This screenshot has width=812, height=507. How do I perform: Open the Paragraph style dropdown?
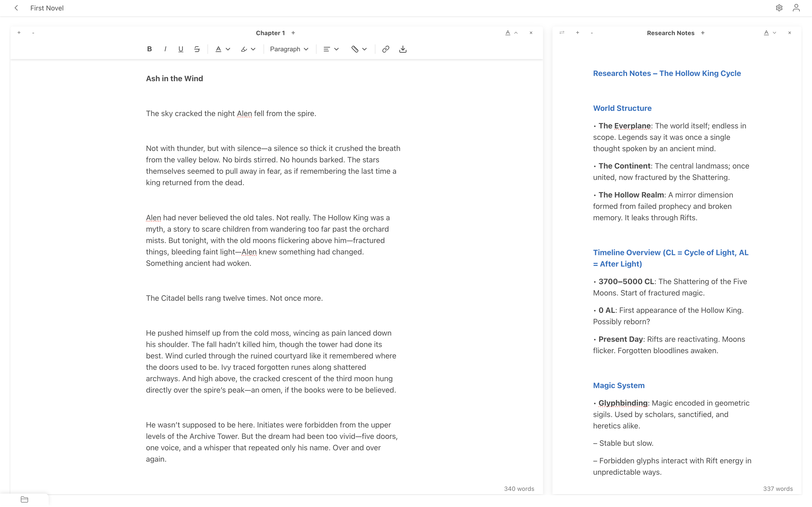click(289, 49)
